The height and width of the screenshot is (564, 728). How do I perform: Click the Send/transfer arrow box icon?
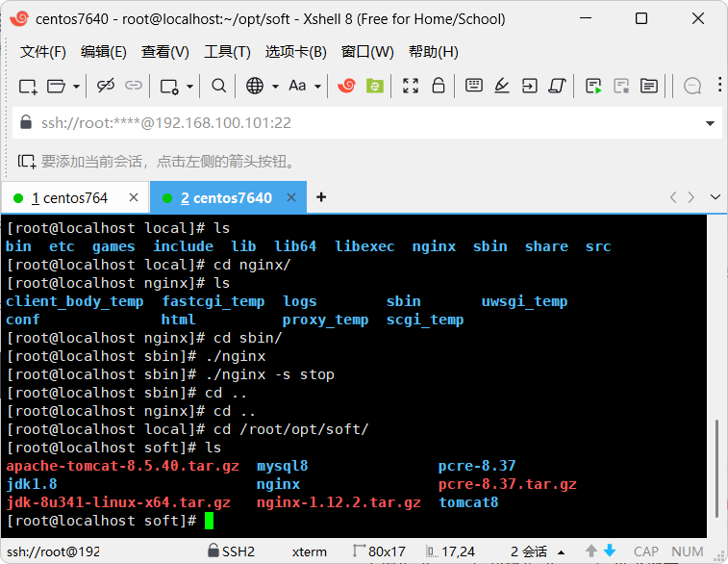click(529, 86)
